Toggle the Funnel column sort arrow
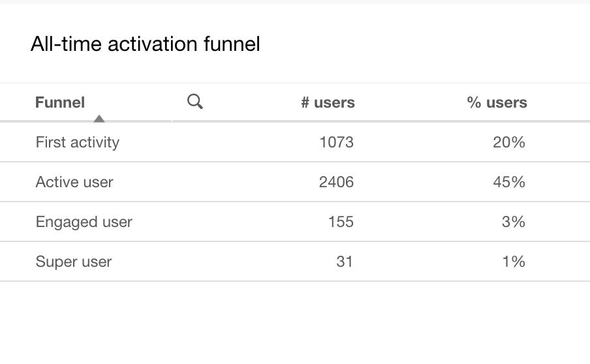The image size is (590, 364). pyautogui.click(x=99, y=119)
